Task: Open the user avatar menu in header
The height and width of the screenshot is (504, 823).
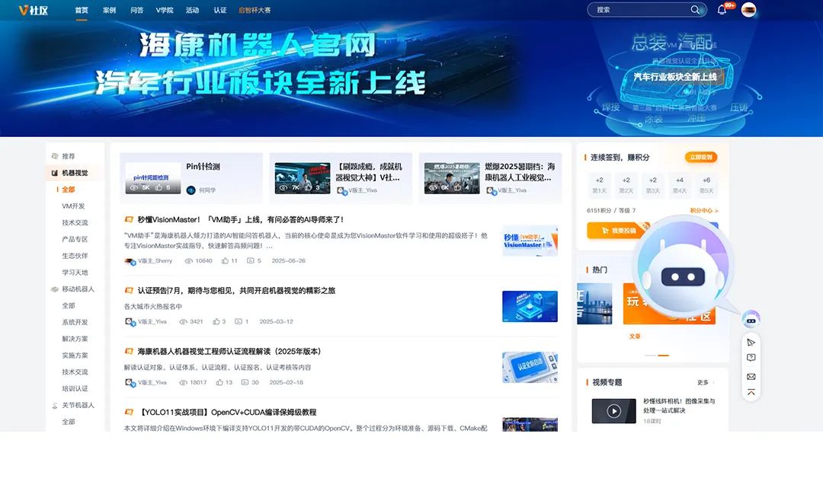Action: click(748, 10)
